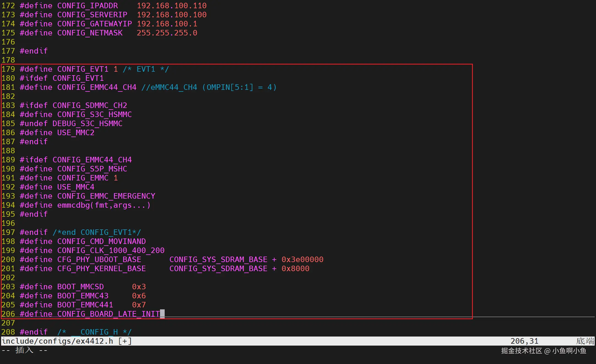The height and width of the screenshot is (364, 596).
Task: Click the BOOT_MMCSD value 0x3
Action: (139, 287)
